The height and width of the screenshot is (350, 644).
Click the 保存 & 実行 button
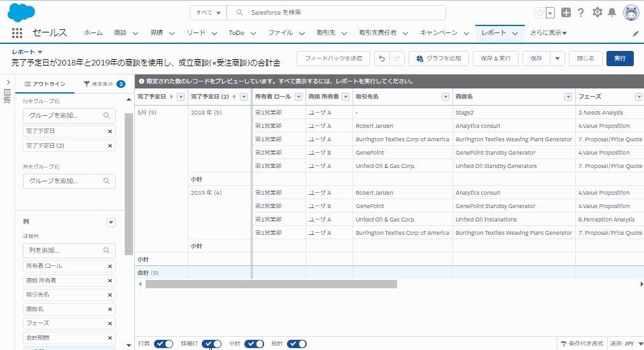pos(496,59)
